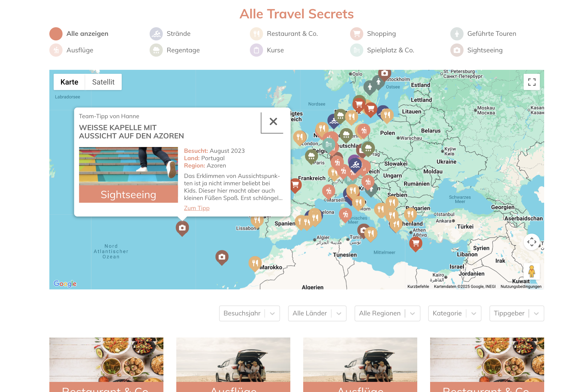Click the Kurse clipboard filter icon
The image size is (569, 392).
tap(256, 50)
